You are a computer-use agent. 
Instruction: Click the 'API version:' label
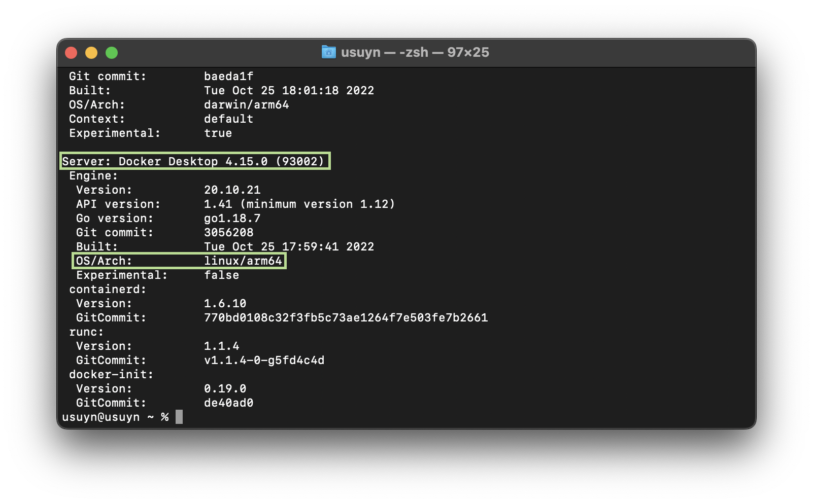tap(118, 204)
